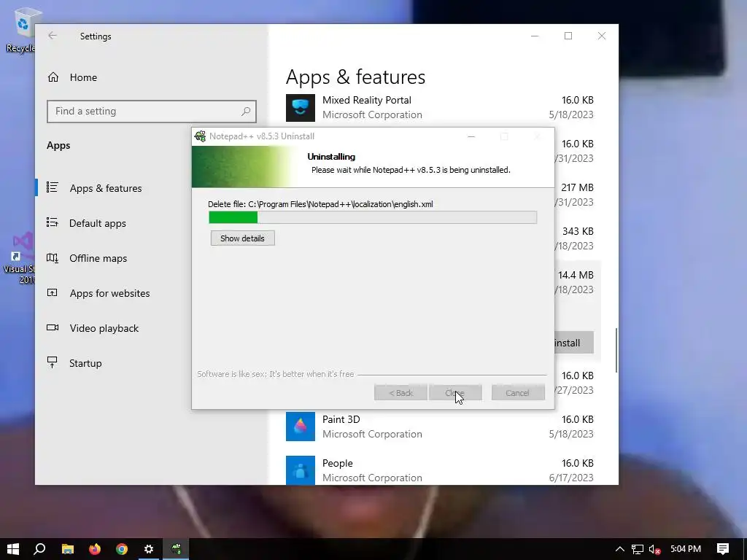Open Apps for websites page
Screen dimensions: 747x560
tap(109, 293)
